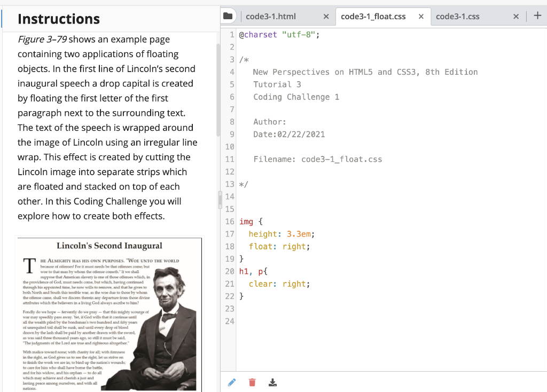Screen dimensions: 547x392
Task: Open a new editor tab with the plus icon
Action: [537, 15]
